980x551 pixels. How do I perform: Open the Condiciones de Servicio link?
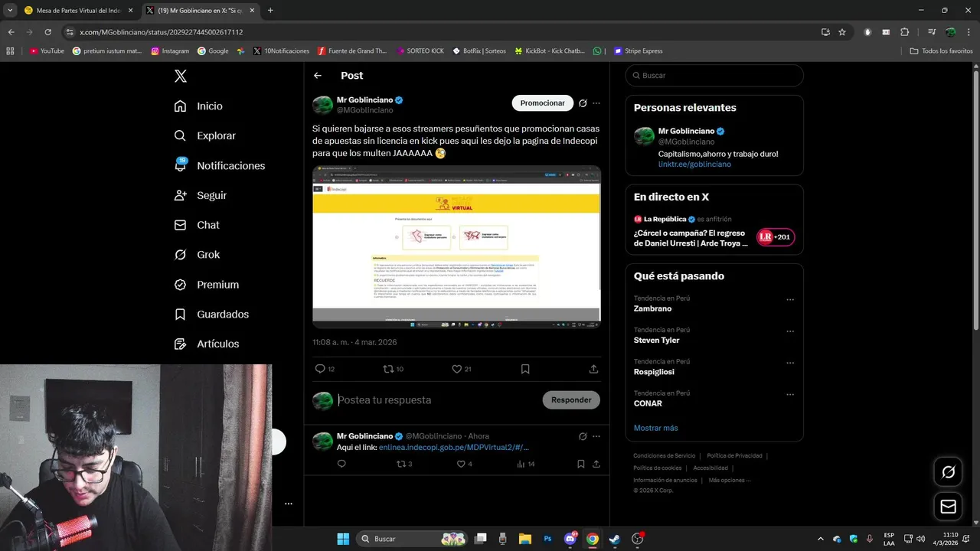[x=665, y=455]
